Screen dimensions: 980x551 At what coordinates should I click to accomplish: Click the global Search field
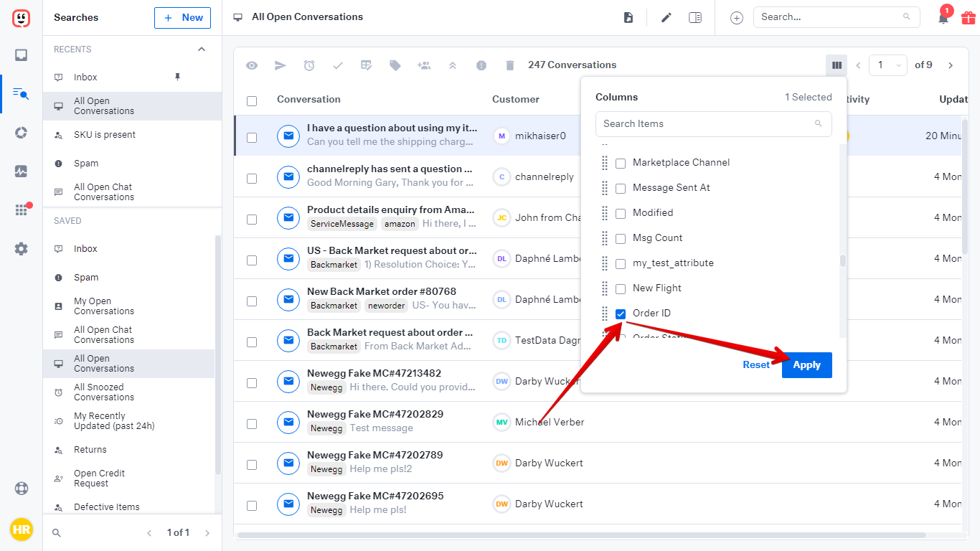tap(837, 17)
